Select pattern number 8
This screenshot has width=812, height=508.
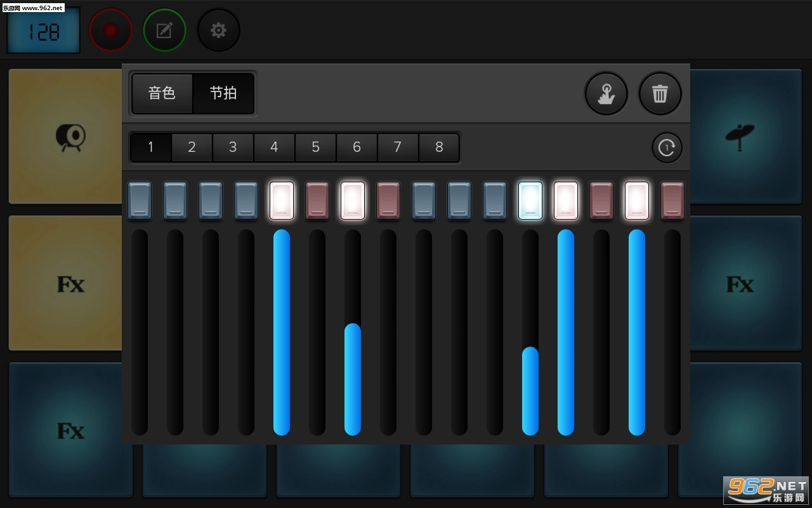[439, 147]
